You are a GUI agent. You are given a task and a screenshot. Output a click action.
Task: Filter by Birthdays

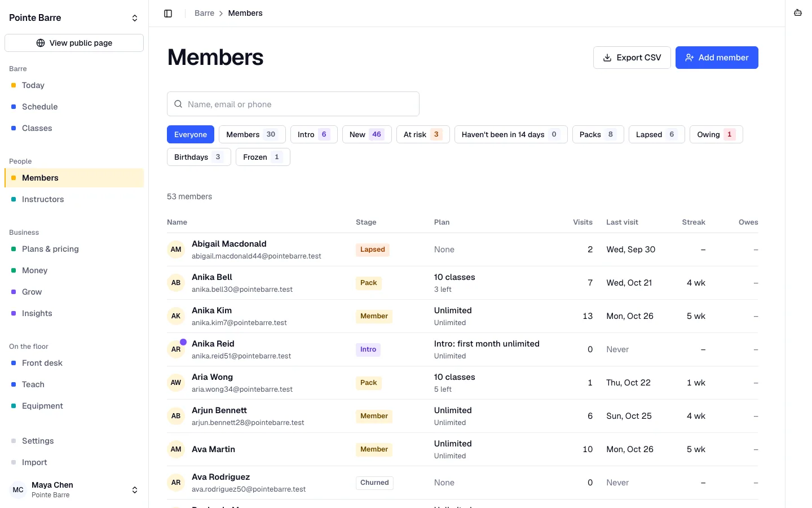(x=199, y=157)
